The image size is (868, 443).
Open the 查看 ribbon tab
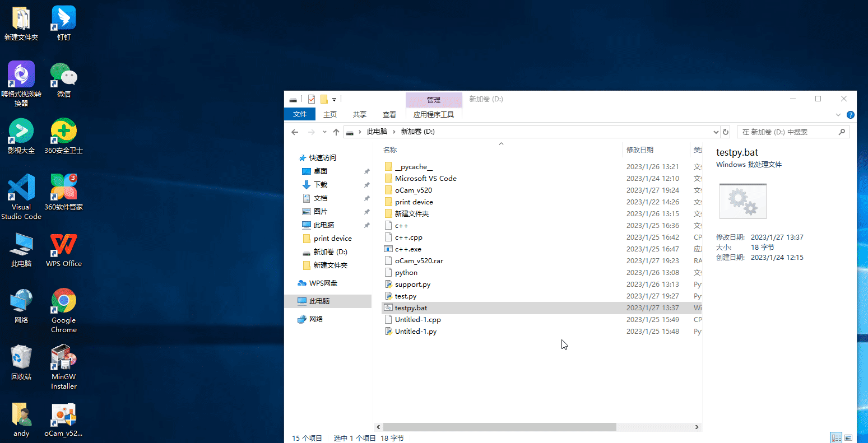coord(389,114)
